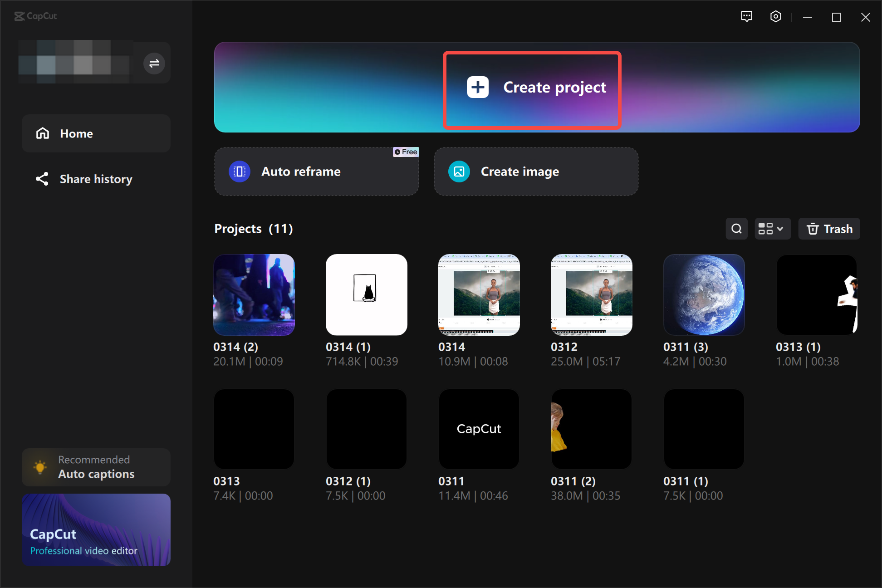Image resolution: width=882 pixels, height=588 pixels.
Task: Select the Create image icon
Action: click(459, 171)
